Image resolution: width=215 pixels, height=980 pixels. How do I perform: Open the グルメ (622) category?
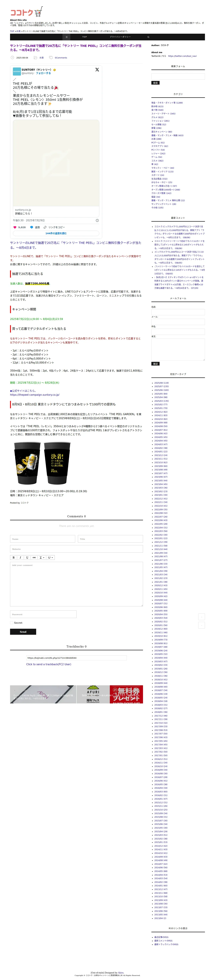[157, 117]
